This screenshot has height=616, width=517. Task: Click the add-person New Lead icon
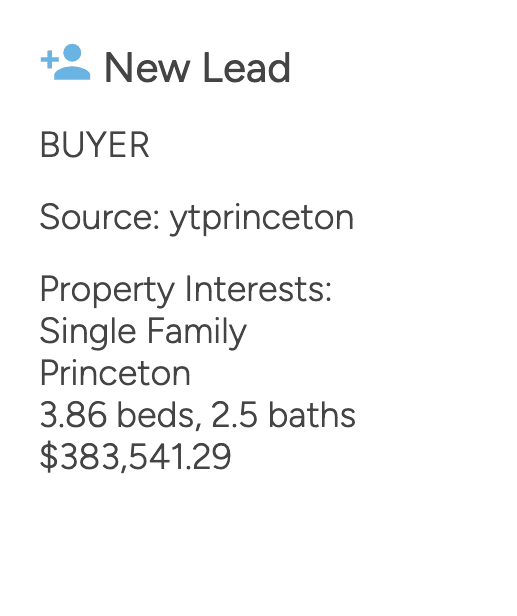(x=66, y=62)
